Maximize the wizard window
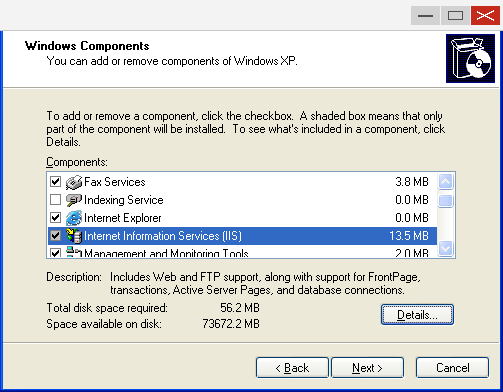503x392 pixels. click(x=455, y=15)
